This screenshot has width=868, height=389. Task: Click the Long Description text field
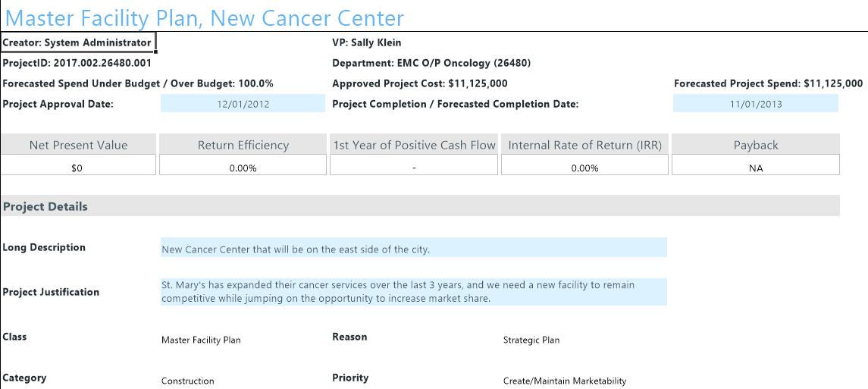click(413, 248)
